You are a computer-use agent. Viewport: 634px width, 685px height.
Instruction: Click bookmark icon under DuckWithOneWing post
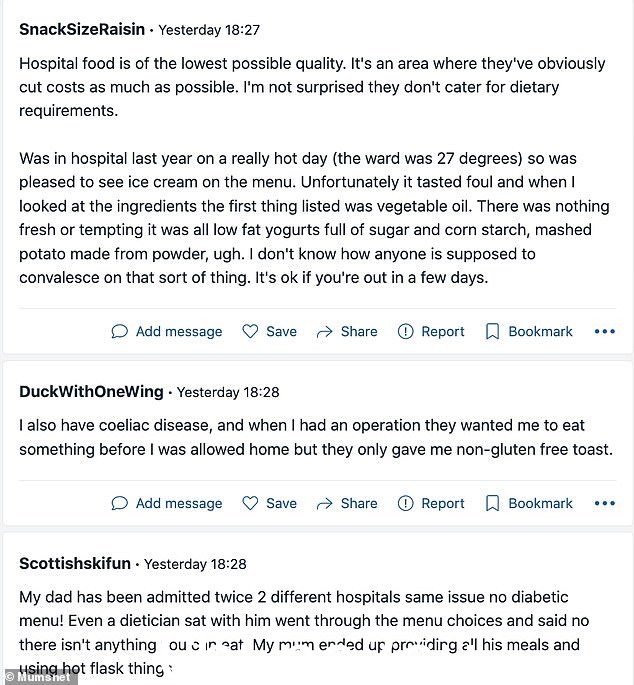[492, 503]
